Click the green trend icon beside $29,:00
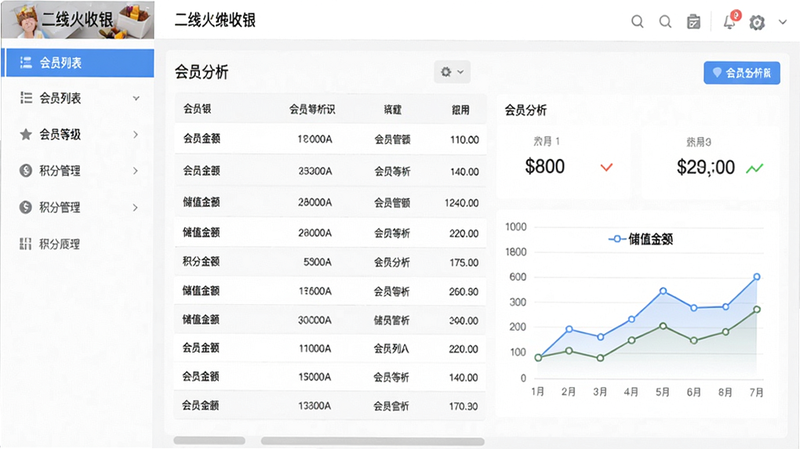800x449 pixels. pyautogui.click(x=755, y=168)
